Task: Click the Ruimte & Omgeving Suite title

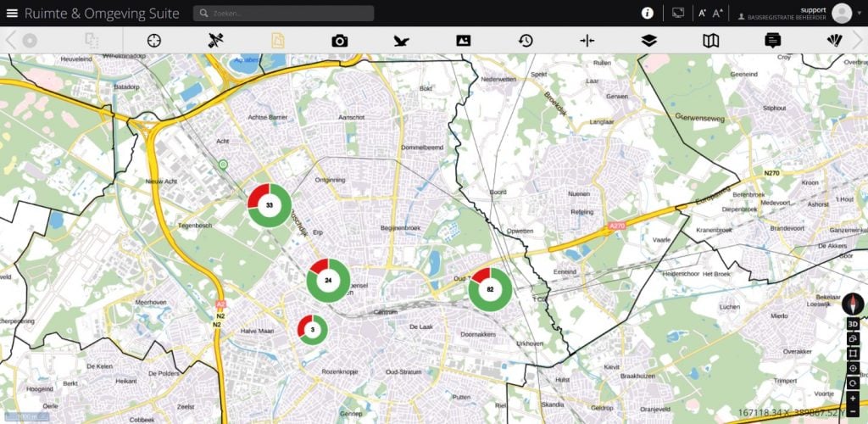Action: tap(102, 14)
